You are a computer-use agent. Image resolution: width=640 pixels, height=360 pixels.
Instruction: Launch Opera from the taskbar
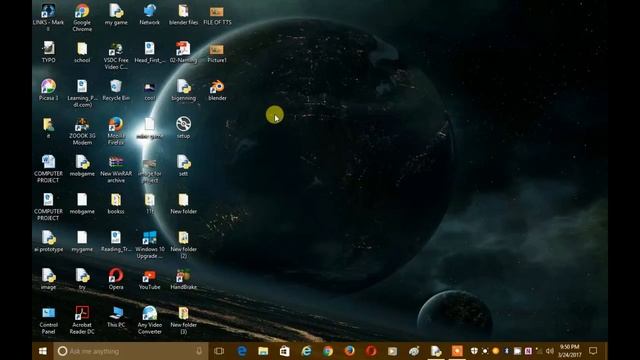tap(371, 351)
